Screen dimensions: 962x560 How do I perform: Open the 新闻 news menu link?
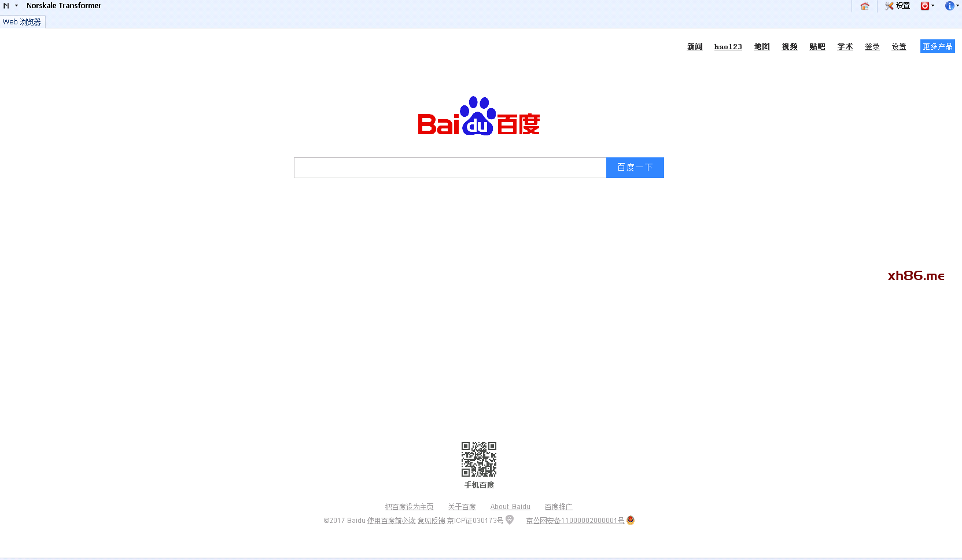(x=695, y=47)
